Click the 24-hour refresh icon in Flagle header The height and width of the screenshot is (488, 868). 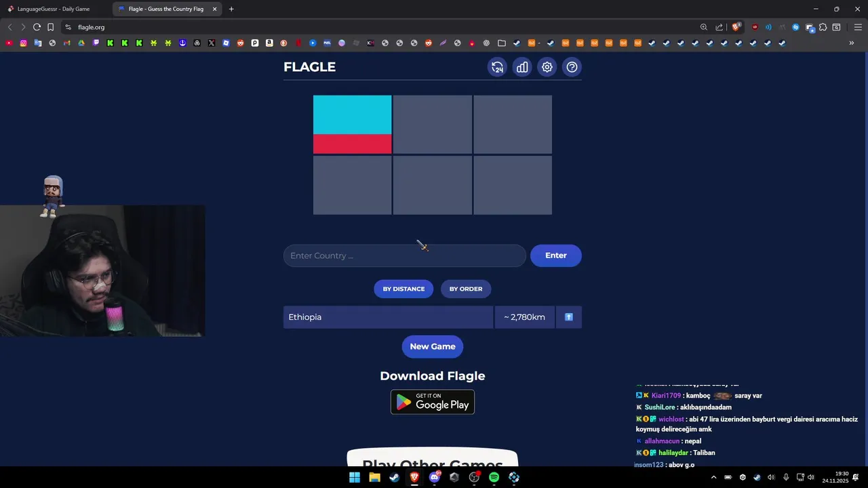tap(497, 67)
